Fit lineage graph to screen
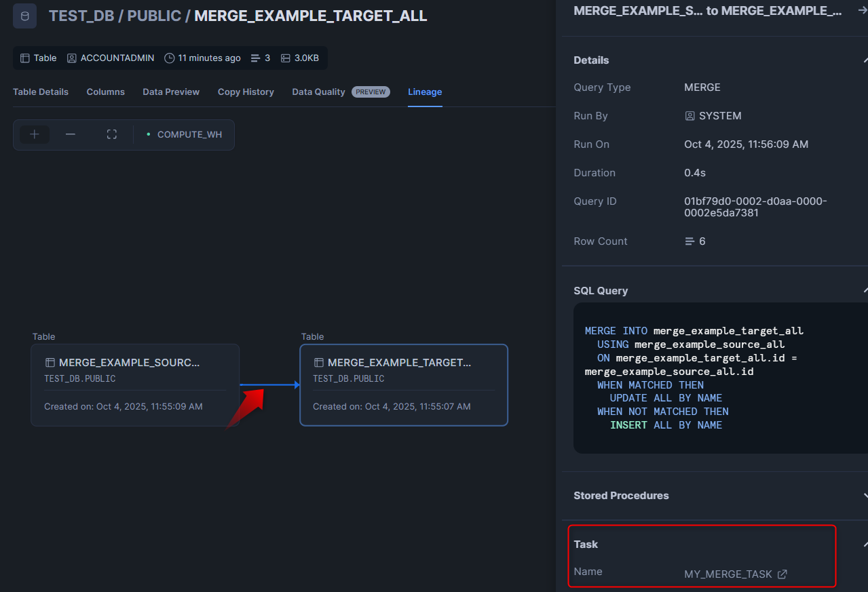 (x=112, y=134)
